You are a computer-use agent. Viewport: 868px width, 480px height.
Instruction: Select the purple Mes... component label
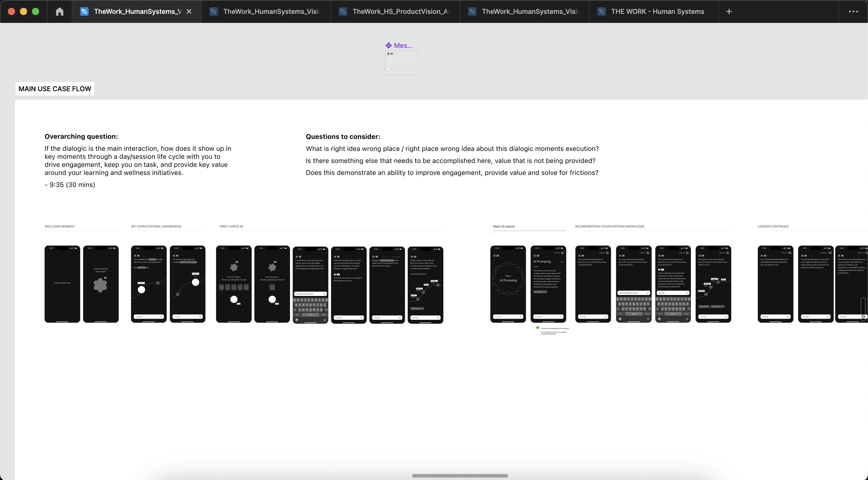(x=399, y=45)
